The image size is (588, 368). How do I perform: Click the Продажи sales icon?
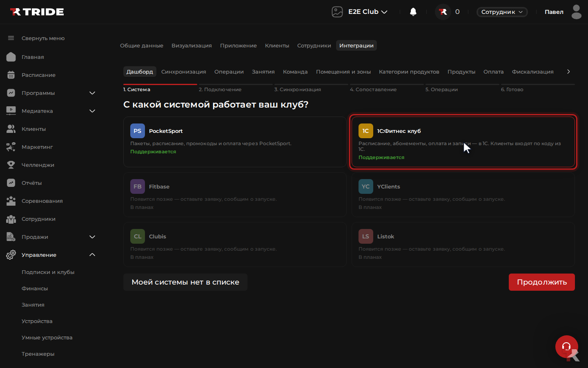[x=11, y=237]
